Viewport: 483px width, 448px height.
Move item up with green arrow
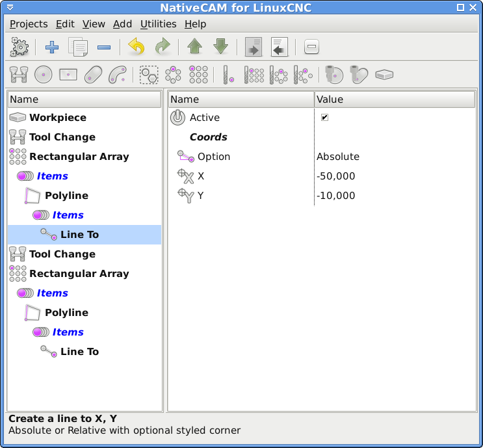(194, 47)
